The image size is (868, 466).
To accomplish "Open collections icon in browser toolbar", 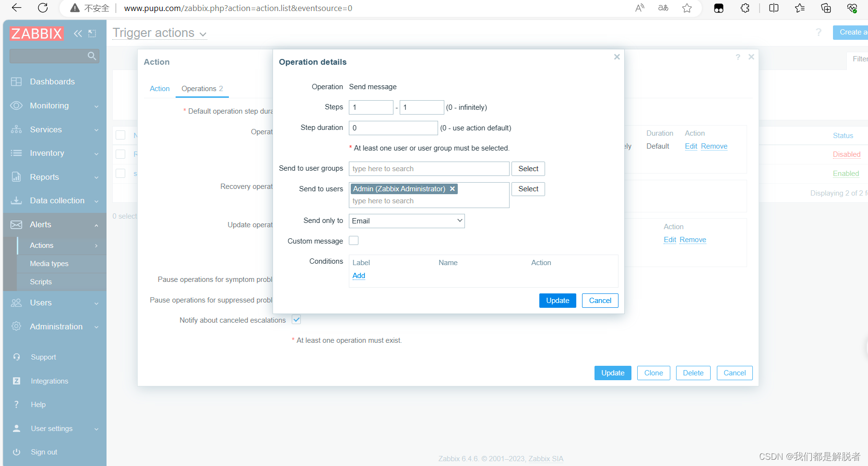I will pos(826,8).
